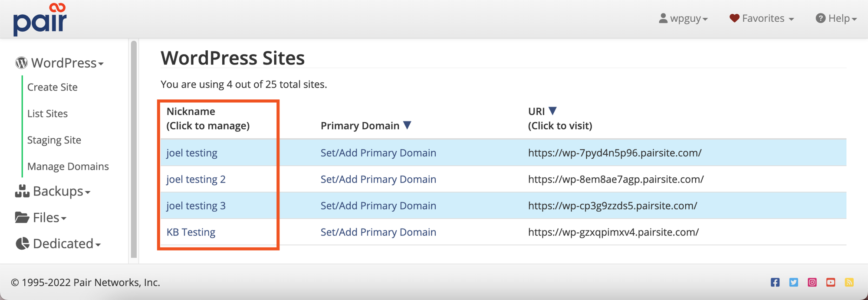Manage the joel testing 2 site
Image resolution: width=868 pixels, height=300 pixels.
coord(196,179)
